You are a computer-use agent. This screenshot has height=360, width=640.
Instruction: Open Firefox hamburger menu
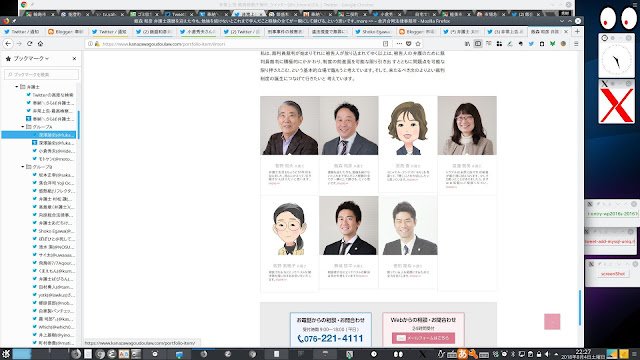tap(576, 44)
